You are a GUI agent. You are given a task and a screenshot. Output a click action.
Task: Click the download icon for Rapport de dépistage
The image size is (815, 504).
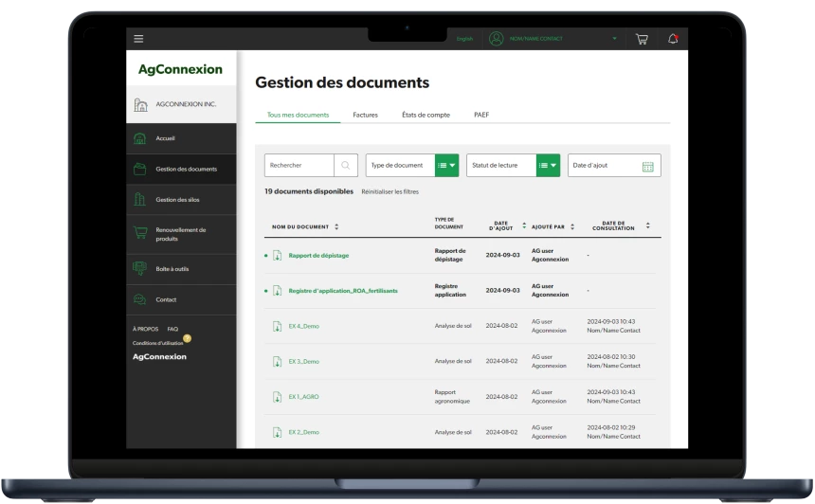(x=278, y=256)
